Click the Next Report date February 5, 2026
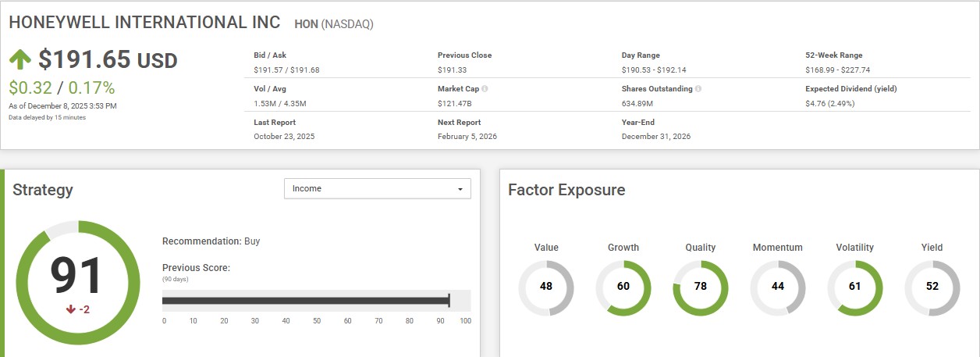Image resolution: width=980 pixels, height=357 pixels. pyautogui.click(x=467, y=137)
